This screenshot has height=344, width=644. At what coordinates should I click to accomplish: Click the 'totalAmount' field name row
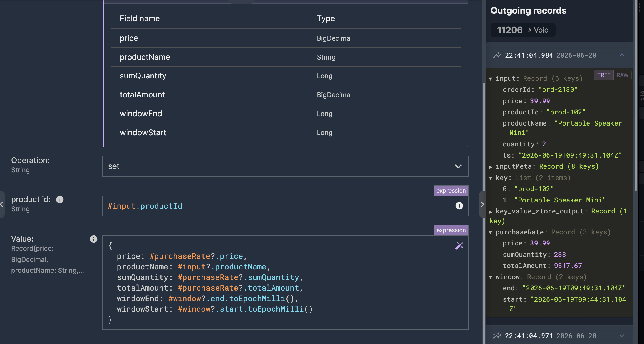(286, 95)
